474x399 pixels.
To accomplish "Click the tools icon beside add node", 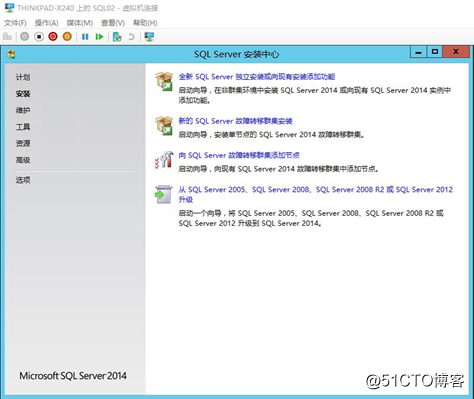I will click(164, 160).
